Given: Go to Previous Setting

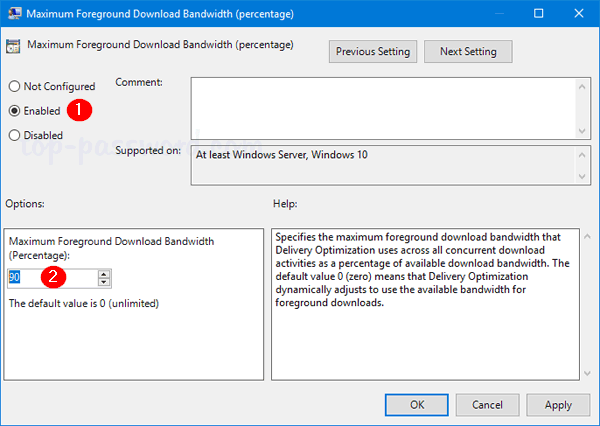Looking at the screenshot, I should (x=372, y=51).
